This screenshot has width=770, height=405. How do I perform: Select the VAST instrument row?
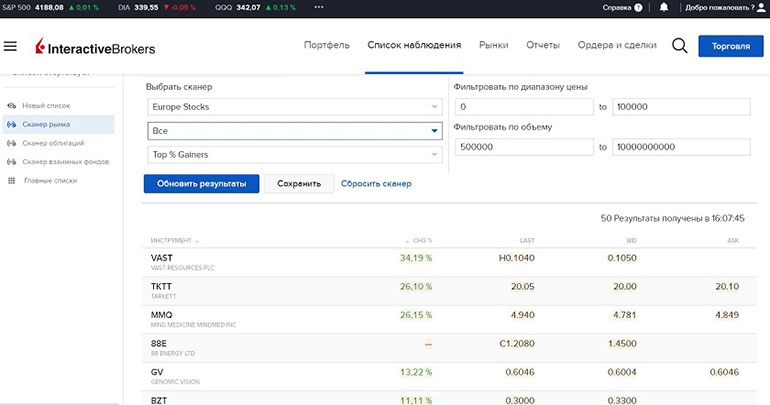449,262
